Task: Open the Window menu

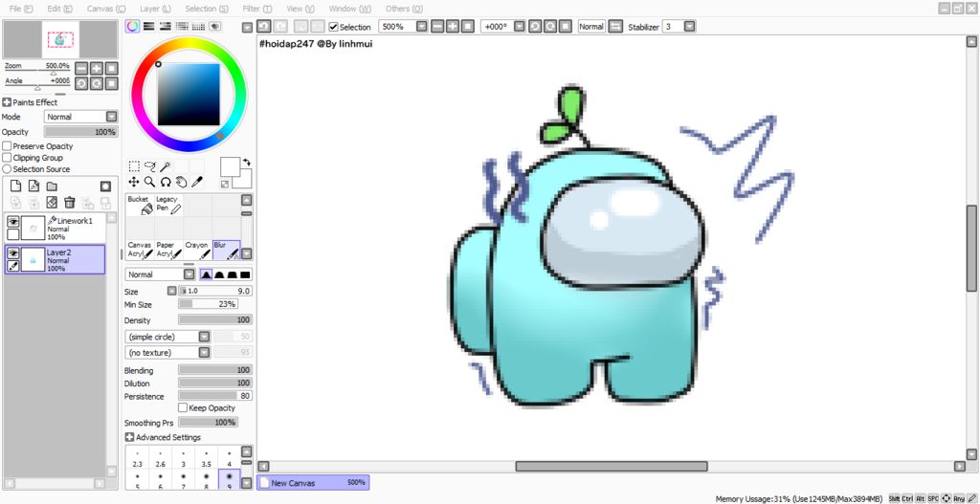Action: [349, 9]
